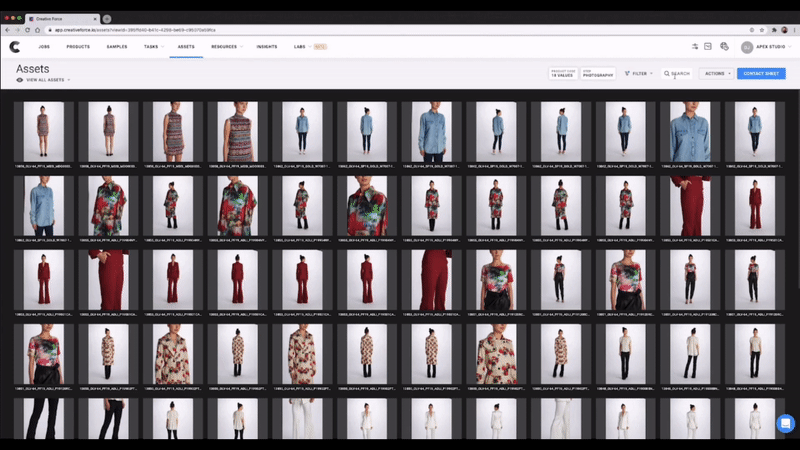Click the Filter label text
The width and height of the screenshot is (800, 450).
click(x=639, y=73)
